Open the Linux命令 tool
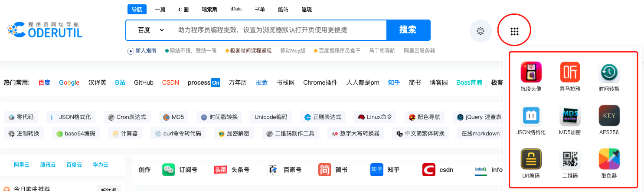Screen dimensions: 644x191 375,117
